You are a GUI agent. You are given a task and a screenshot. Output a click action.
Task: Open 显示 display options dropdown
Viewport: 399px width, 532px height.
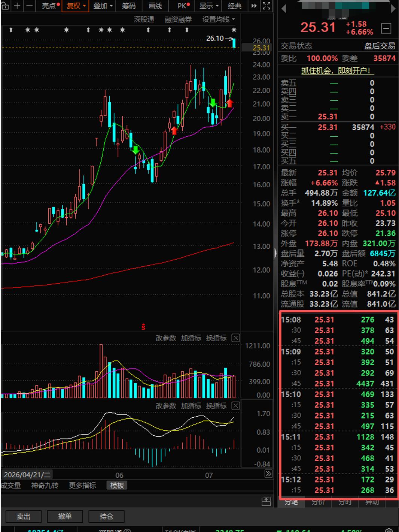(208, 6)
